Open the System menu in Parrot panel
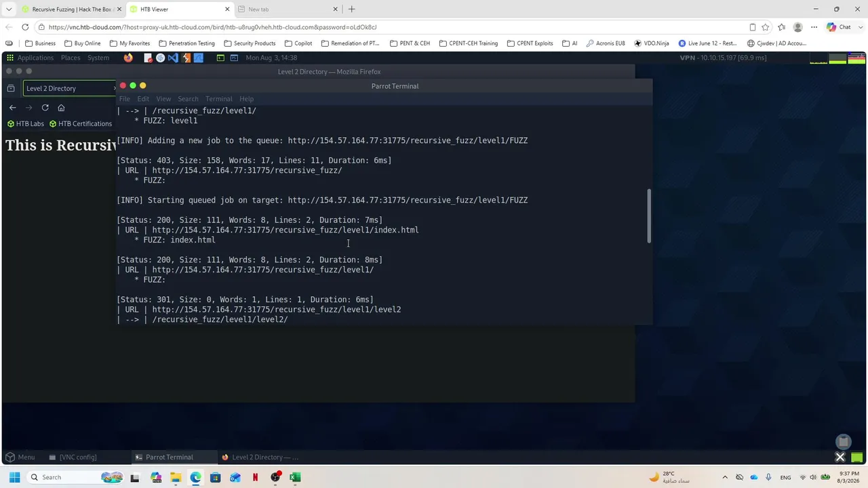 click(x=98, y=58)
